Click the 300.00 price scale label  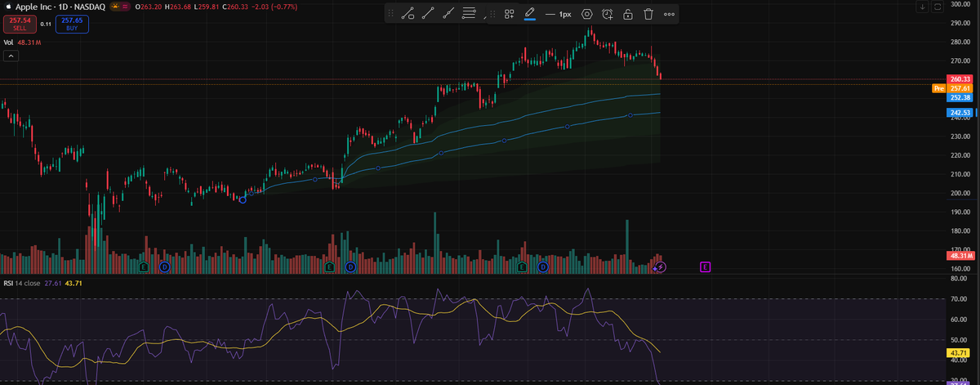960,6
